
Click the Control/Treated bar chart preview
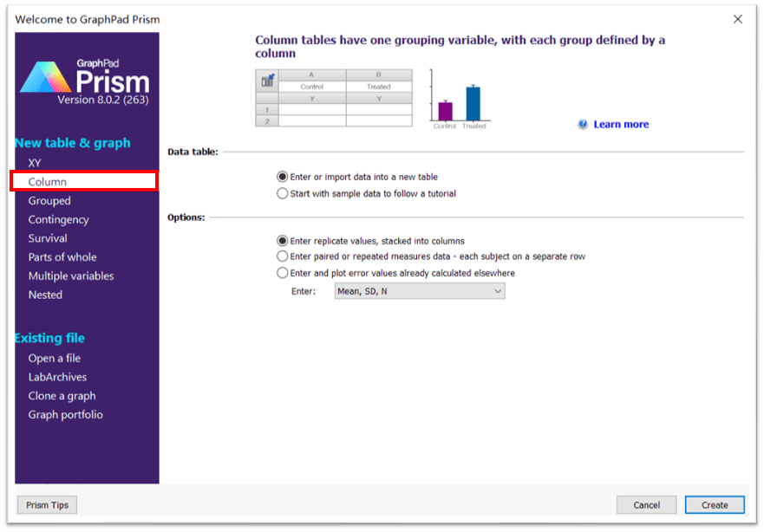click(459, 100)
